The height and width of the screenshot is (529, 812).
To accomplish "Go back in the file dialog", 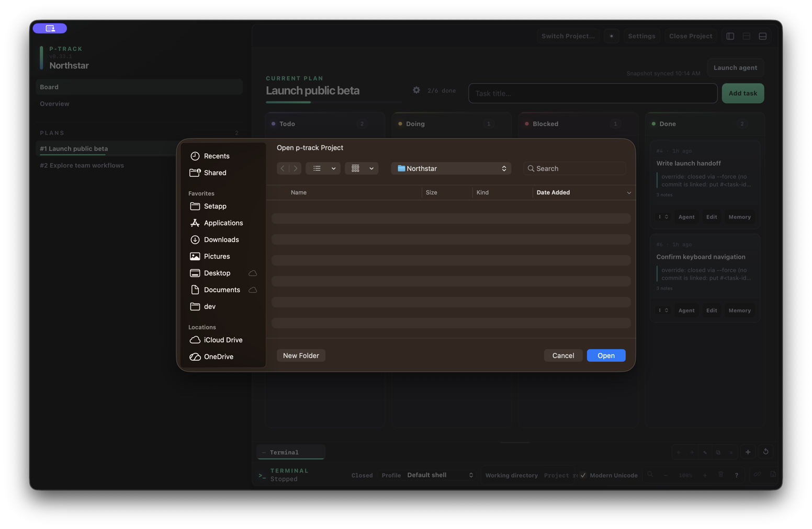I will pyautogui.click(x=283, y=168).
